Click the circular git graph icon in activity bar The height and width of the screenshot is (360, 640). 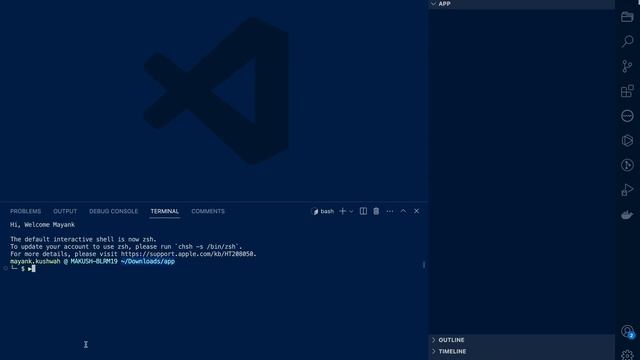[x=627, y=165]
